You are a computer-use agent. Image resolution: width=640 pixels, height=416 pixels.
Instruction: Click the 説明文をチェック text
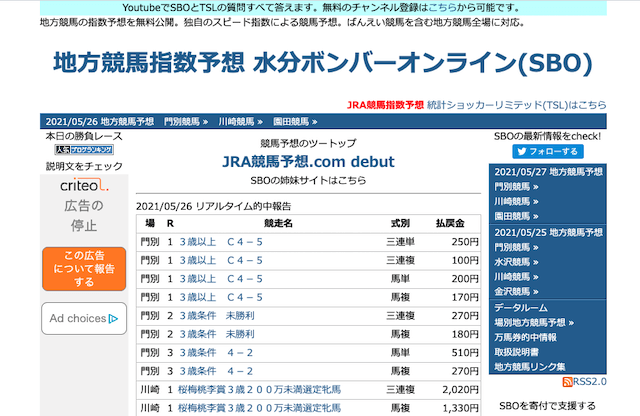coord(84,166)
